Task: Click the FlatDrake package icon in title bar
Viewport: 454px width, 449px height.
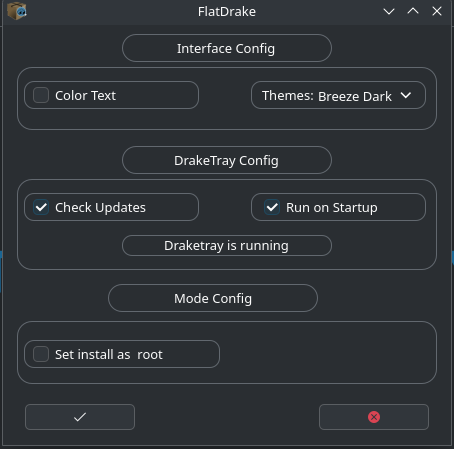Action: pos(17,11)
